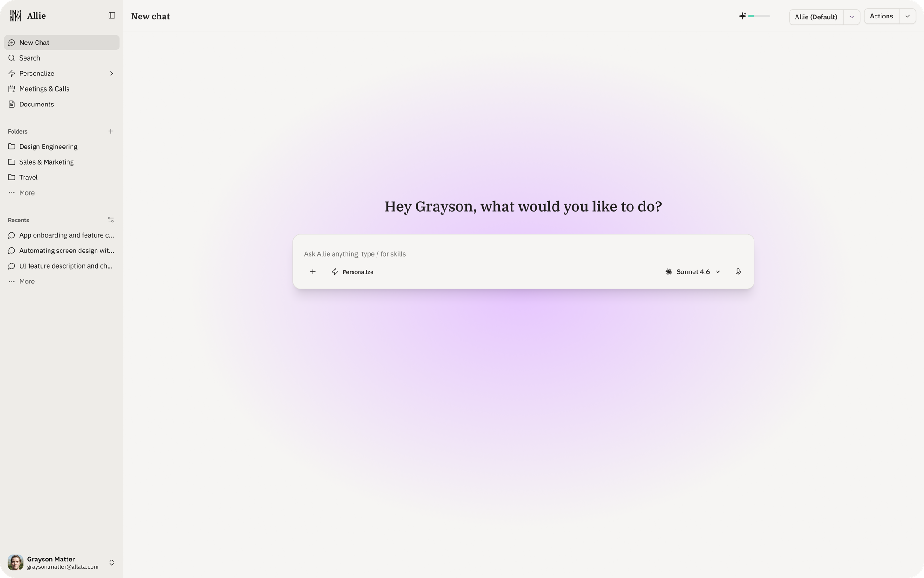
Task: Open Recents filter settings icon
Action: (111, 220)
